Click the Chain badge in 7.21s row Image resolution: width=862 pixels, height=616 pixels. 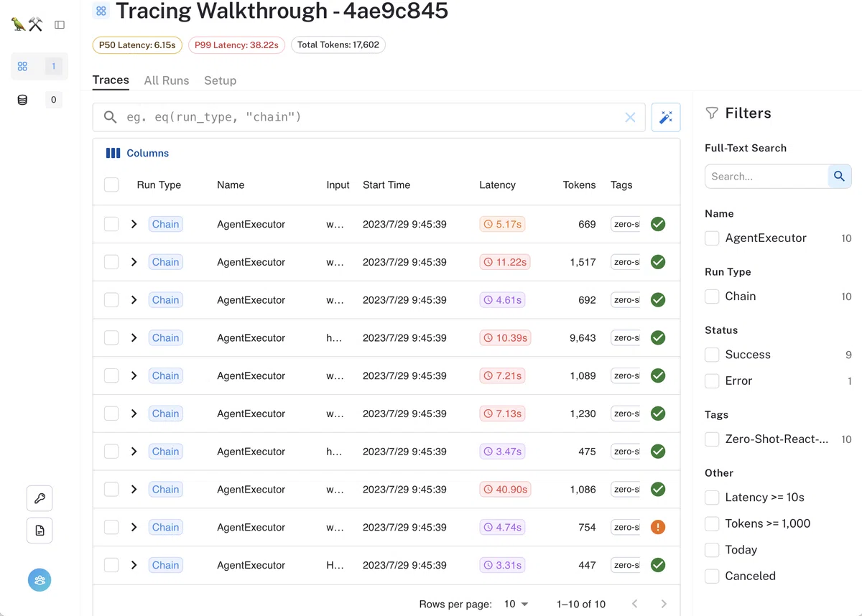click(165, 375)
